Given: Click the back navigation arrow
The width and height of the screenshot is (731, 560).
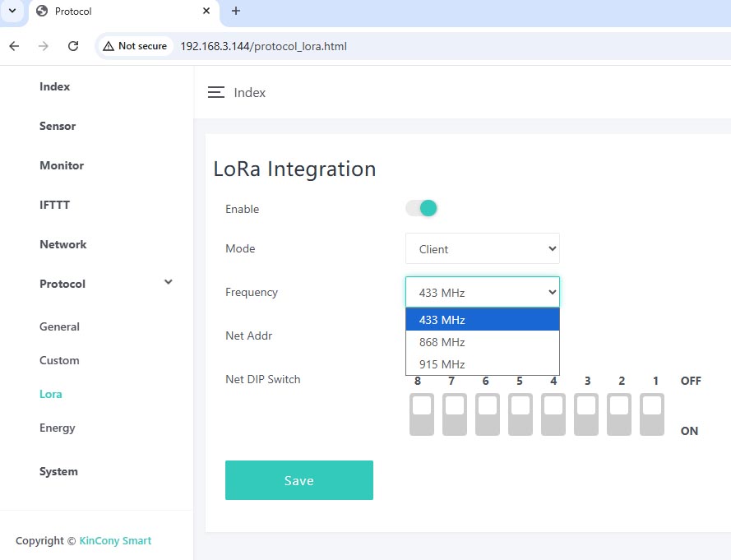Looking at the screenshot, I should pyautogui.click(x=14, y=46).
